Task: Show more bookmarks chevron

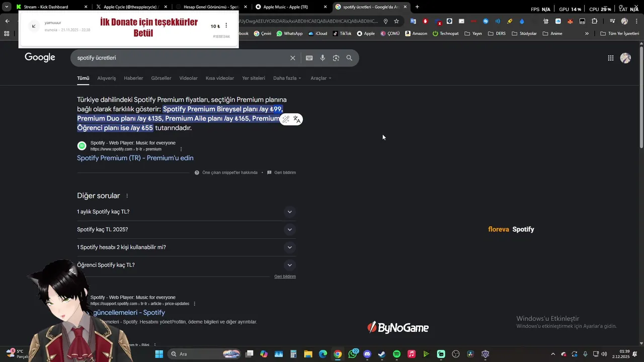Action: 587,34
